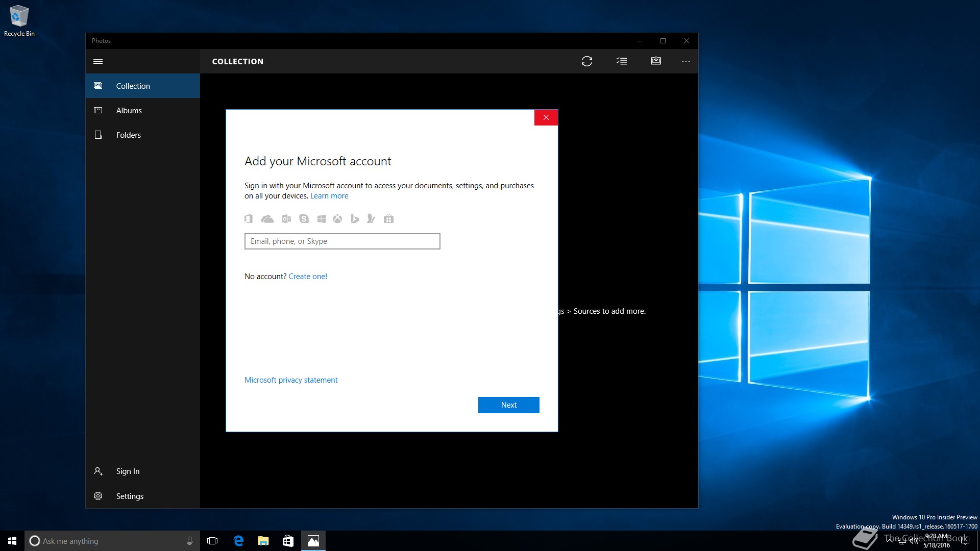This screenshot has width=980, height=551.
Task: Open the Albums section
Action: click(x=129, y=111)
